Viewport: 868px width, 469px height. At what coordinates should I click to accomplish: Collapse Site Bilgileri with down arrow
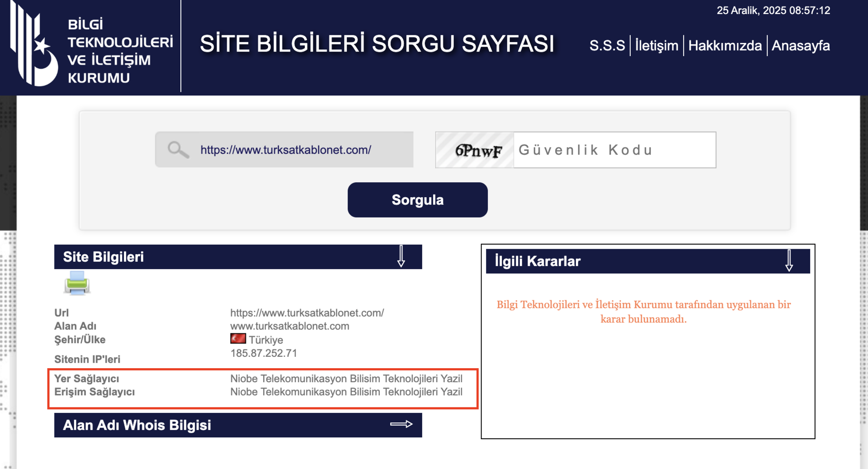tap(401, 256)
